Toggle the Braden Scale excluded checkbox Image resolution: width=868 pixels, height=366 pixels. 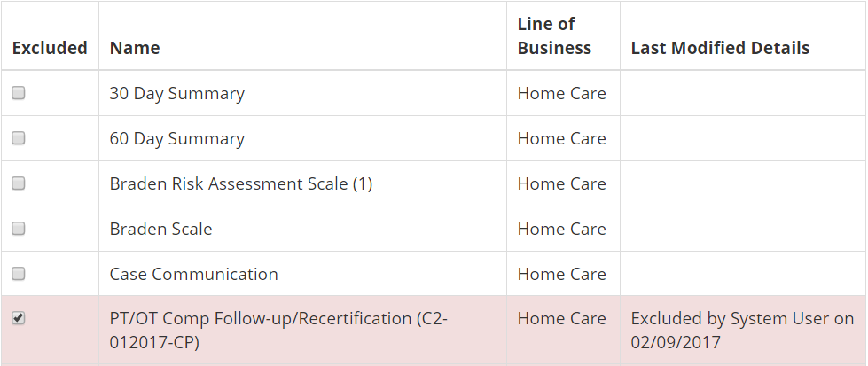(19, 229)
